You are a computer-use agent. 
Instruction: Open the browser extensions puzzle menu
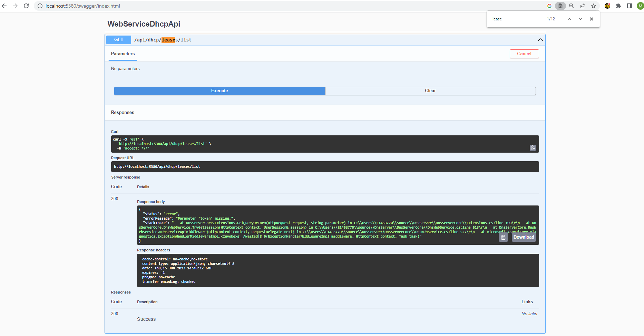click(618, 6)
